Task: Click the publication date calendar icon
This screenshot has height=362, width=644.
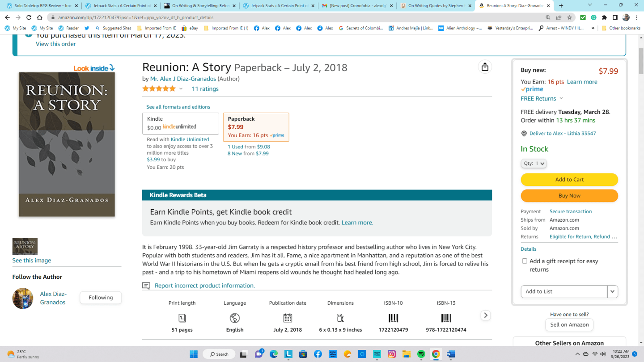Action: pos(287,318)
